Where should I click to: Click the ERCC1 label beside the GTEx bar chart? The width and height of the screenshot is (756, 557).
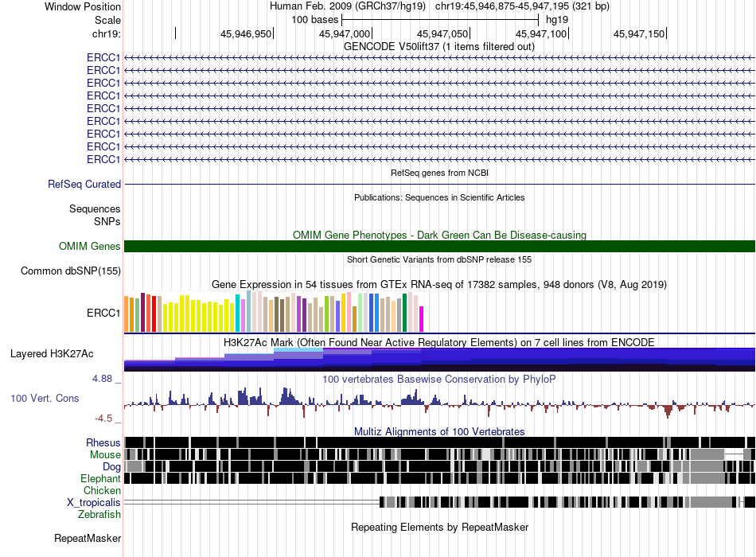(x=103, y=313)
